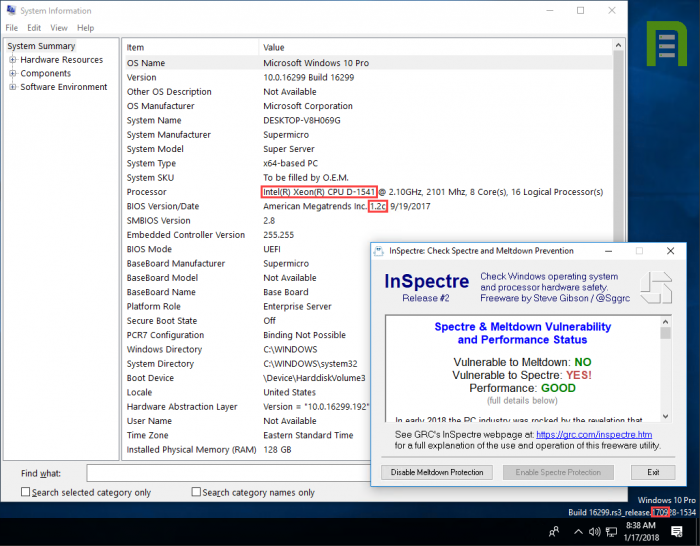Click the InSpectre scrollbar thumb
This screenshot has height=546, width=700.
coord(666,333)
